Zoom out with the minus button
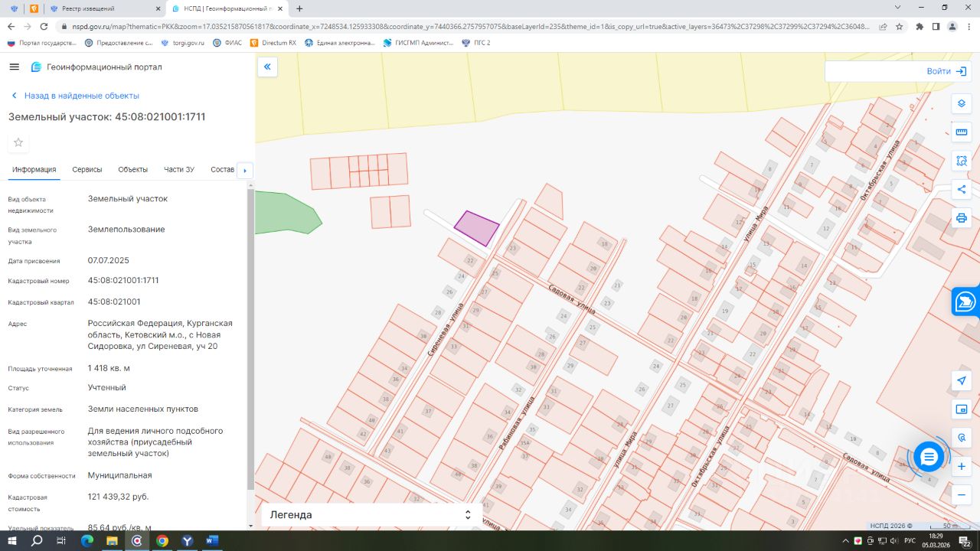 962,494
